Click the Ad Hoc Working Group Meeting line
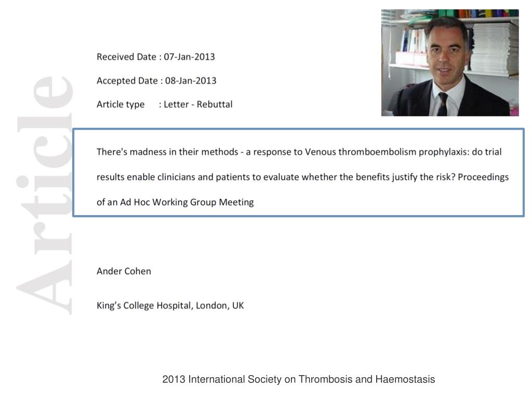This screenshot has width=532, height=399. click(x=175, y=202)
